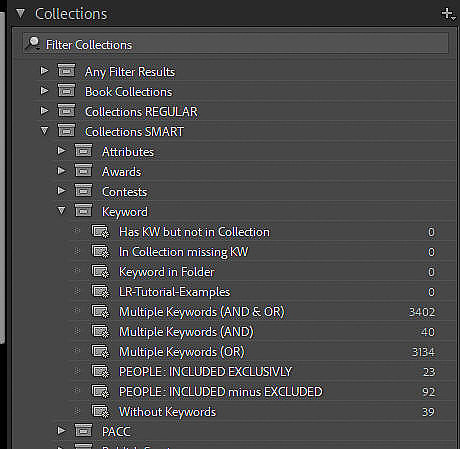
Task: Expand the Attributes collection set
Action: [61, 151]
